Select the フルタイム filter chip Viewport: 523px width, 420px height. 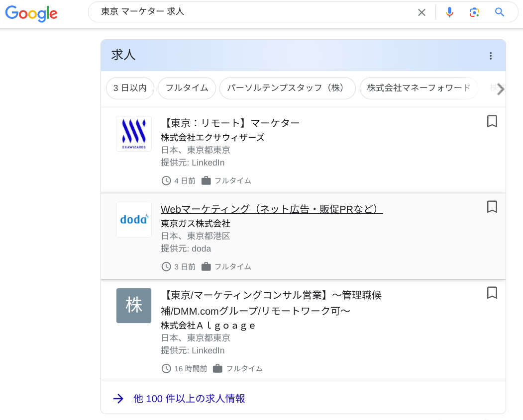coord(187,88)
